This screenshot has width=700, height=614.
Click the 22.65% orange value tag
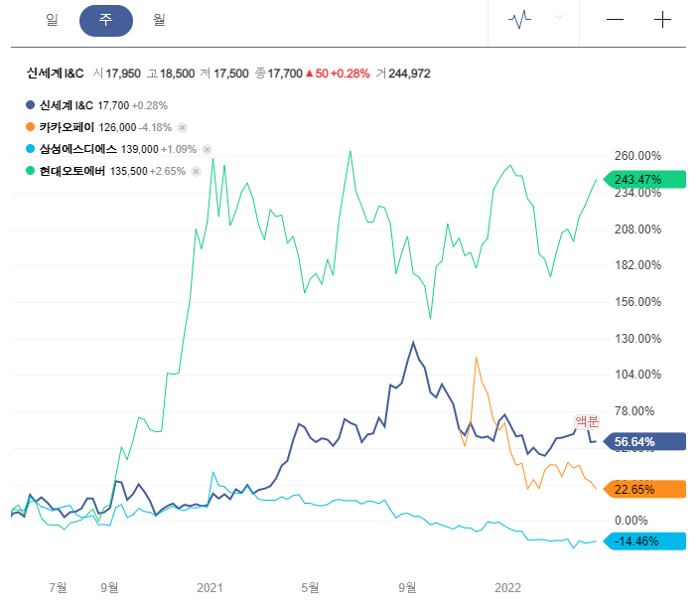[644, 490]
